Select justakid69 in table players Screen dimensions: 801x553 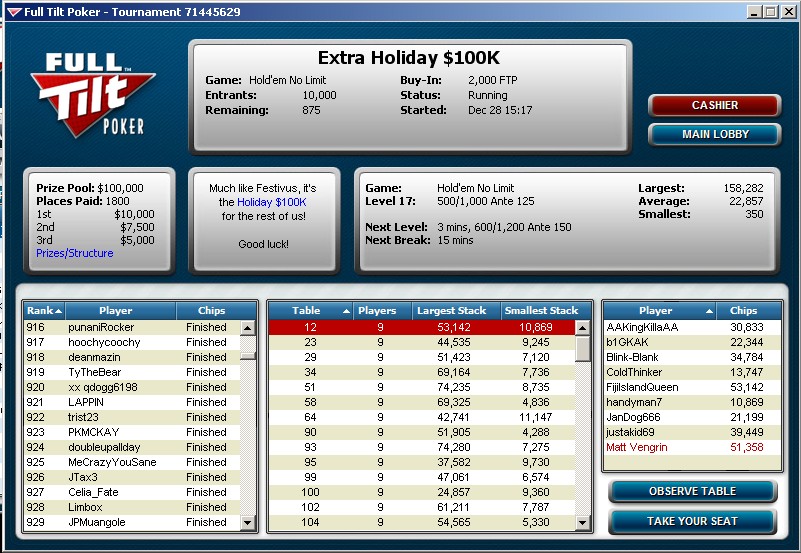[692, 432]
